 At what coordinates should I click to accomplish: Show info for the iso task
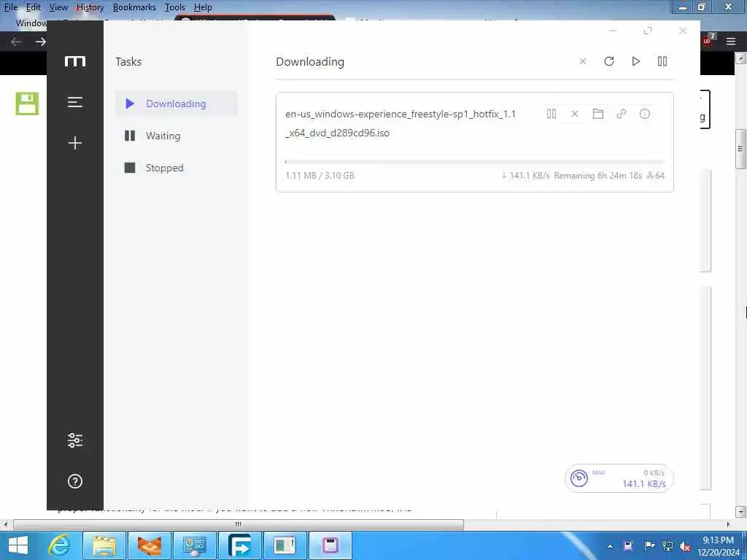[x=645, y=114]
